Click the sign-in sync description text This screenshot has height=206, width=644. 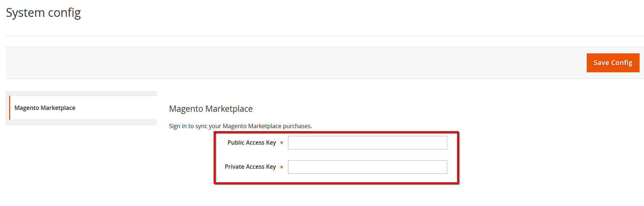pyautogui.click(x=240, y=126)
